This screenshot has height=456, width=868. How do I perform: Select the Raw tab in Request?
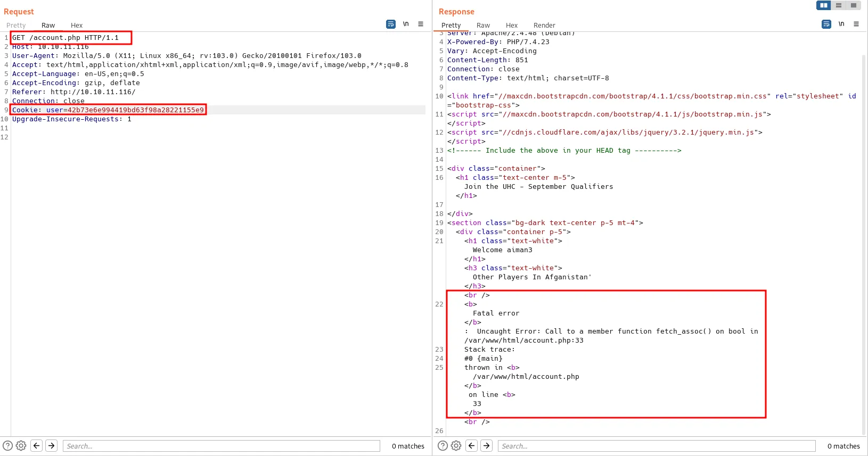tap(48, 25)
